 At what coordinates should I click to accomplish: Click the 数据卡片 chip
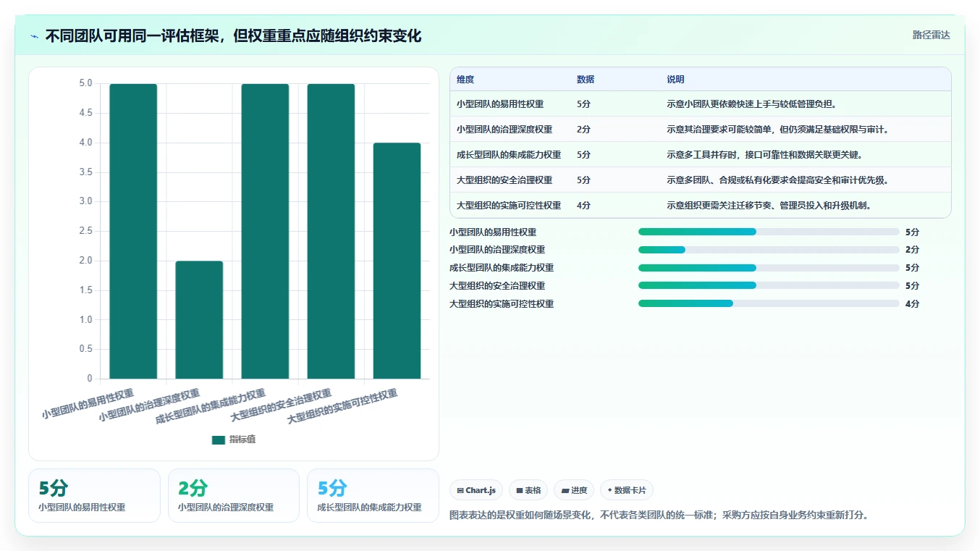point(627,490)
